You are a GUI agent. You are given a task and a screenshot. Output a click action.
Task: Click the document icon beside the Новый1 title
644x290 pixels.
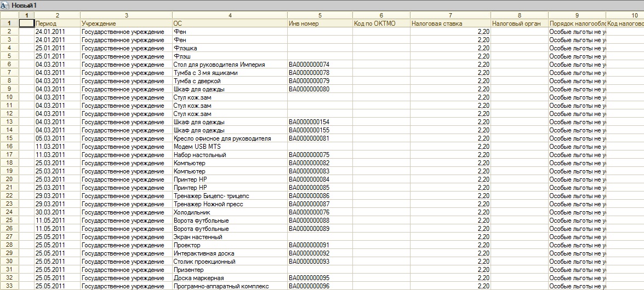coord(5,4)
